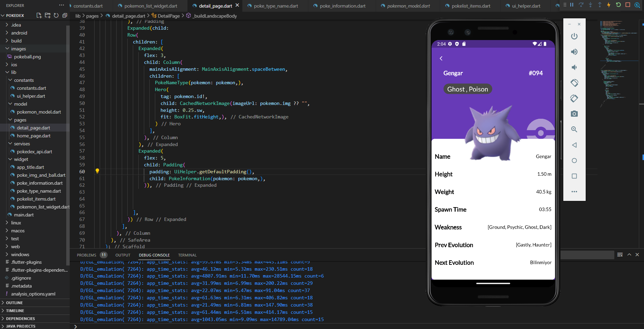The width and height of the screenshot is (644, 329).
Task: Open the PROBLEMS panel tab
Action: pyautogui.click(x=87, y=255)
